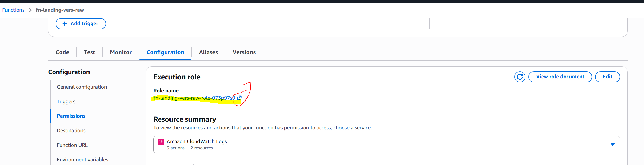The width and height of the screenshot is (644, 165).
Task: Click the Amazon CloudWatch Logs service icon
Action: click(161, 141)
